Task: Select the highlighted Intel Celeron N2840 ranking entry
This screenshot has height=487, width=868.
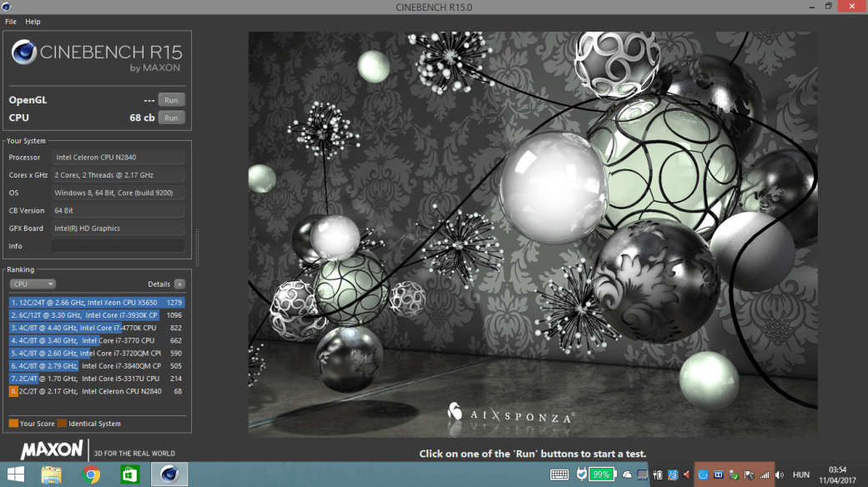Action: point(96,390)
